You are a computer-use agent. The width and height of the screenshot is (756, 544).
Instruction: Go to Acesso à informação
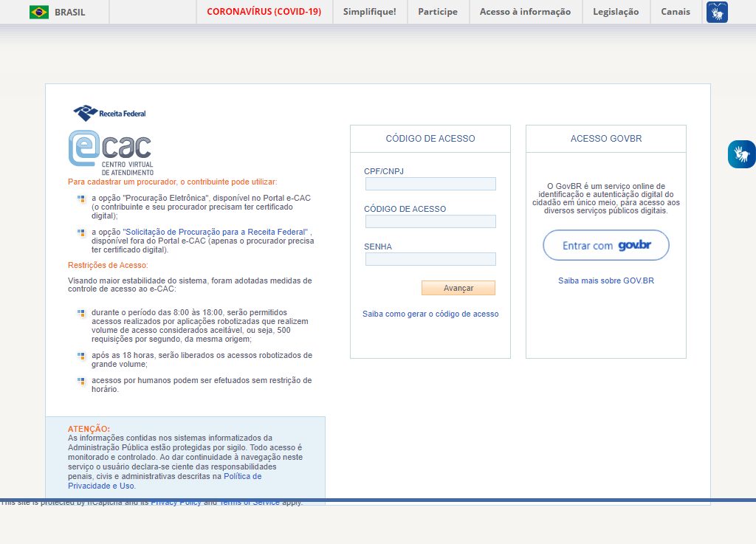(525, 12)
